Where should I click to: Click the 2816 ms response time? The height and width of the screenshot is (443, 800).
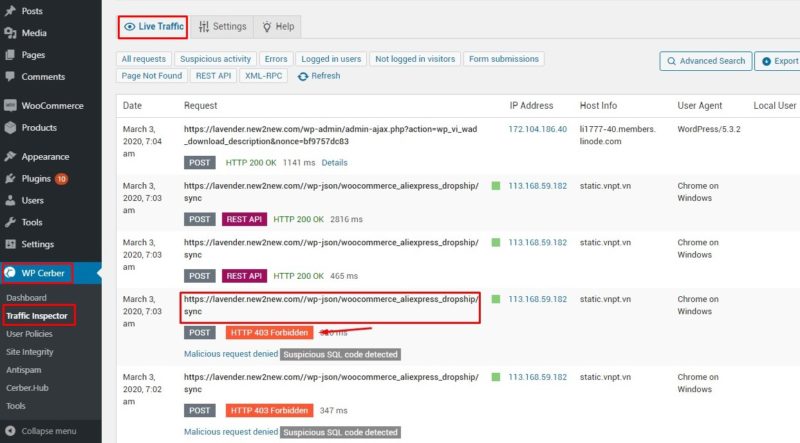pos(346,219)
